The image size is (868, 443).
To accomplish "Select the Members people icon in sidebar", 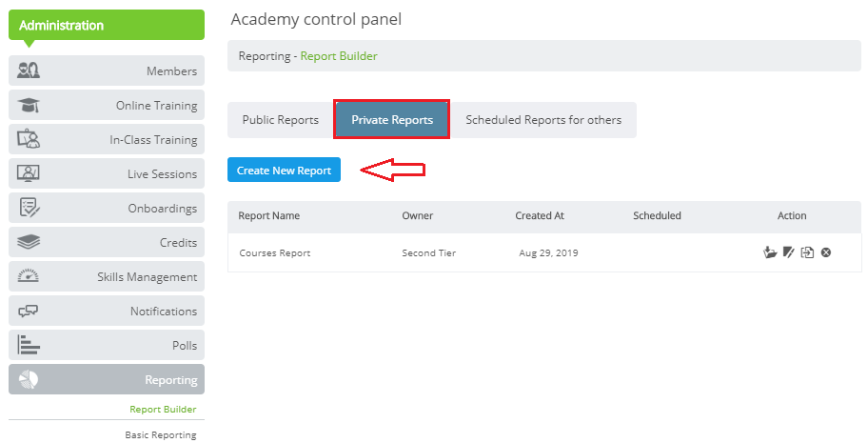I will click(x=29, y=70).
